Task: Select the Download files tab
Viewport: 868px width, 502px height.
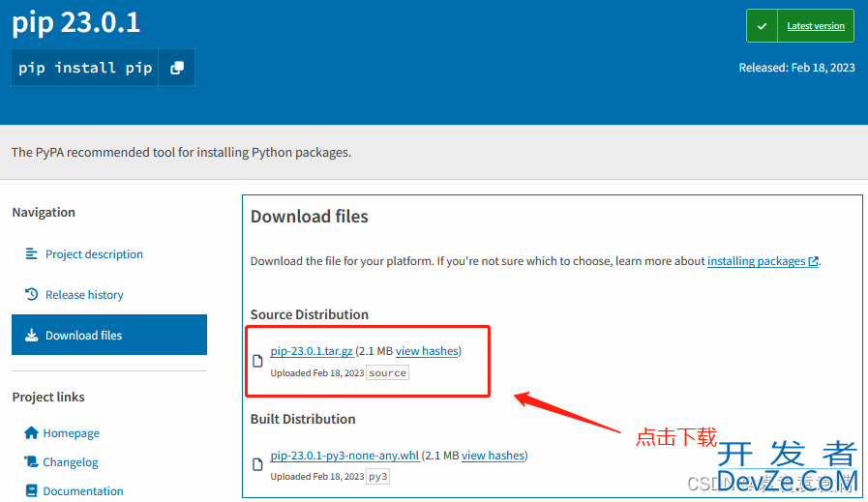Action: coord(109,335)
